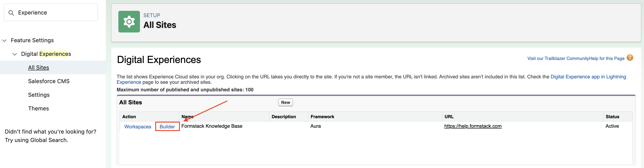Collapse the Feature Settings chevron

5,40
